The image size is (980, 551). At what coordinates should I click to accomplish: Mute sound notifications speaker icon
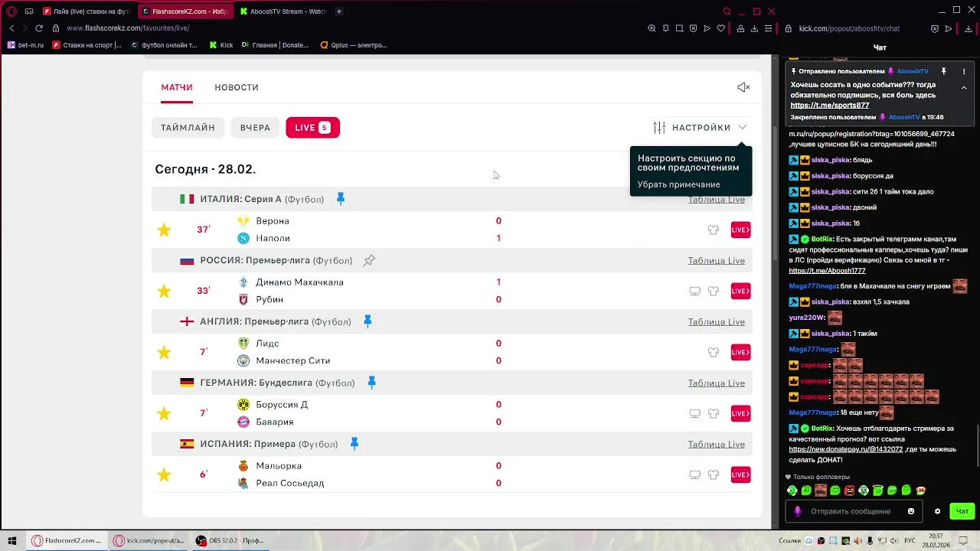[x=743, y=87]
